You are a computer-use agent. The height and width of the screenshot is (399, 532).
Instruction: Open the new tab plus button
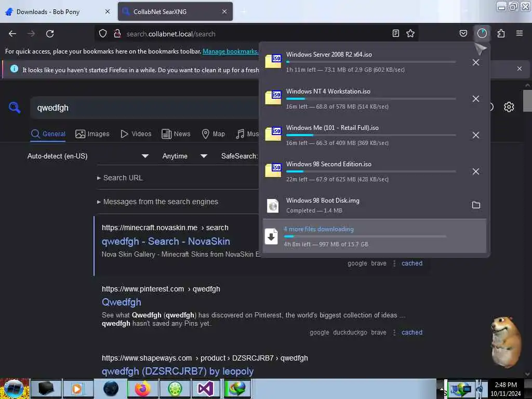pos(244,11)
